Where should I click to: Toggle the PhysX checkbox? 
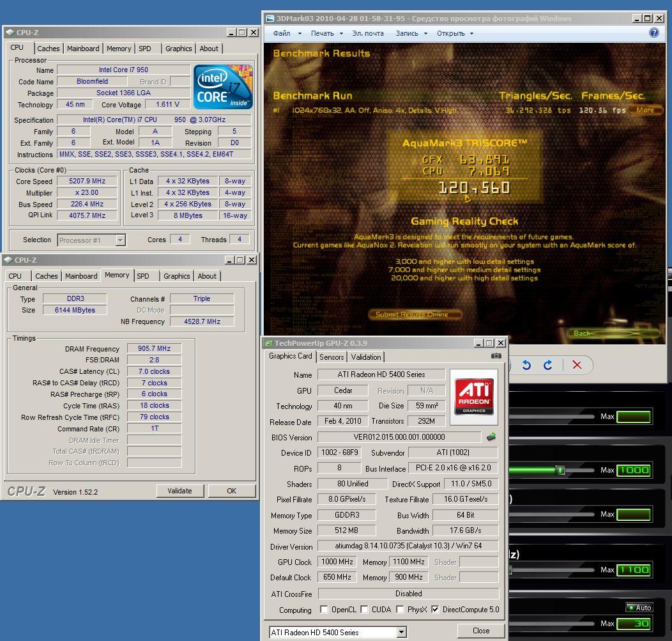pos(400,609)
